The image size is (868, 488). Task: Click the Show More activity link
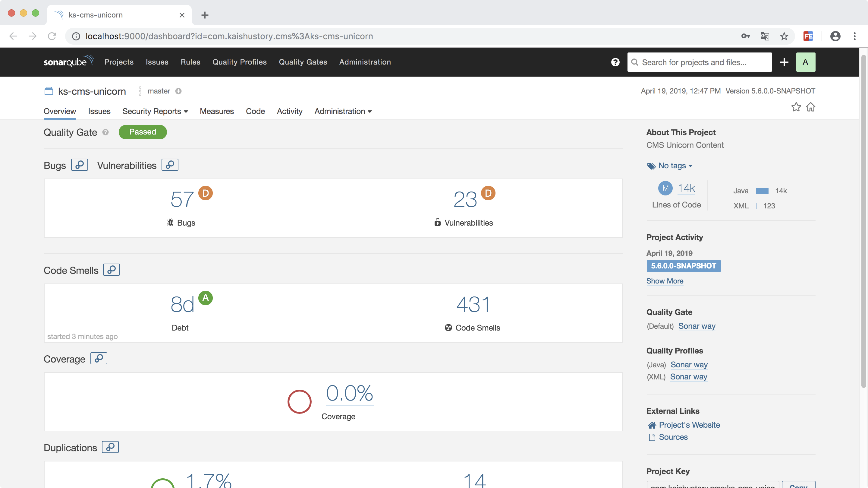coord(665,281)
